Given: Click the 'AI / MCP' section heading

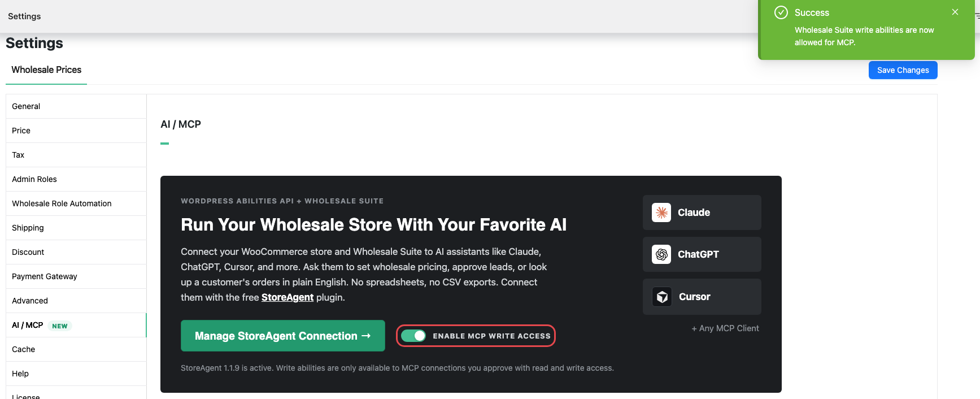Looking at the screenshot, I should point(181,124).
